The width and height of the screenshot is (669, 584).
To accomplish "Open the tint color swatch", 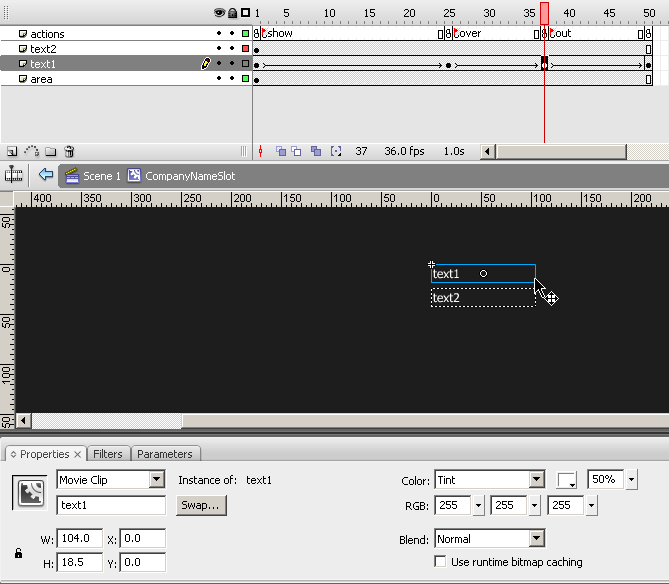I will (567, 480).
